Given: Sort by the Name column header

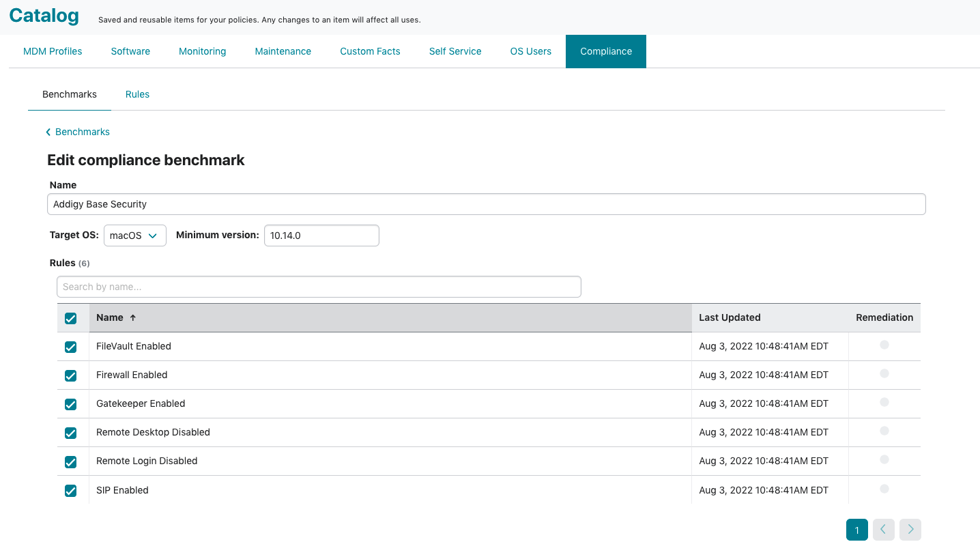Looking at the screenshot, I should tap(390, 317).
